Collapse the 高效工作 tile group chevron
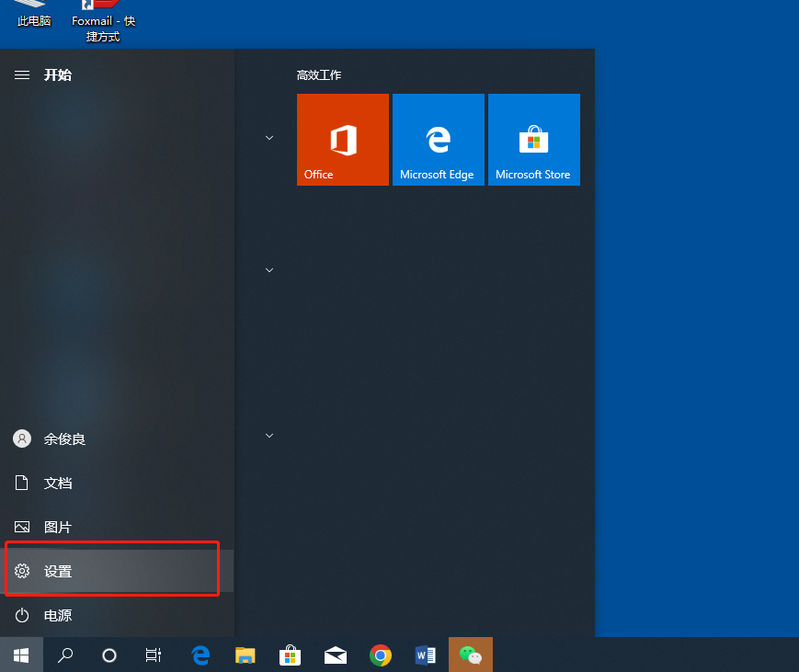 pyautogui.click(x=269, y=138)
